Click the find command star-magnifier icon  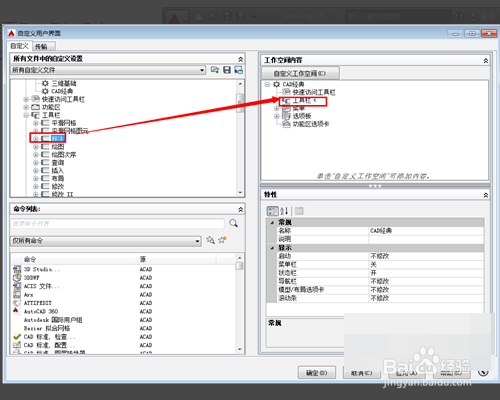[x=210, y=240]
